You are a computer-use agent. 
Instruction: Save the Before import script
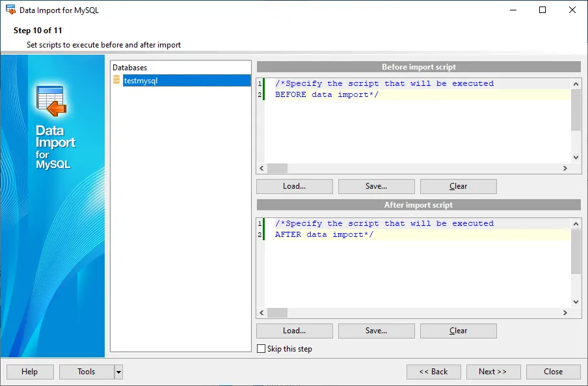coord(376,186)
